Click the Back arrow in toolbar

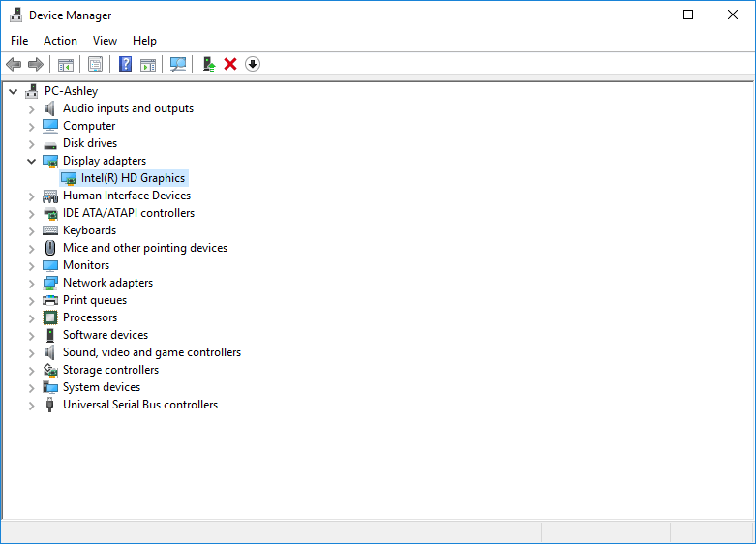pos(14,64)
